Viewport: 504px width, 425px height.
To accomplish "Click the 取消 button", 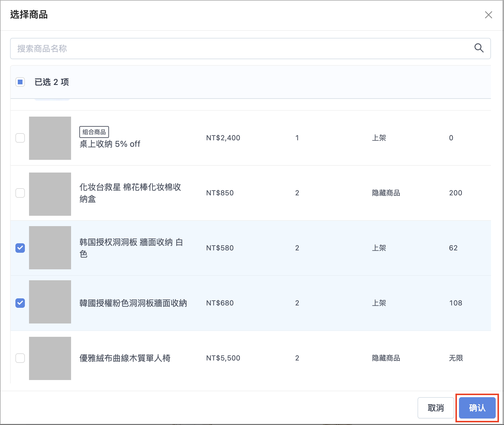I will [436, 408].
